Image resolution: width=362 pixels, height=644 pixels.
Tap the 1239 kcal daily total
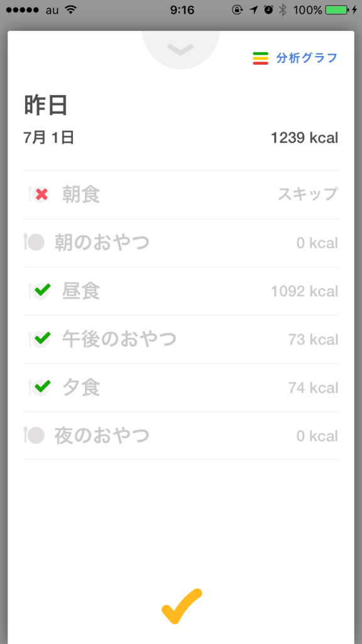point(304,137)
